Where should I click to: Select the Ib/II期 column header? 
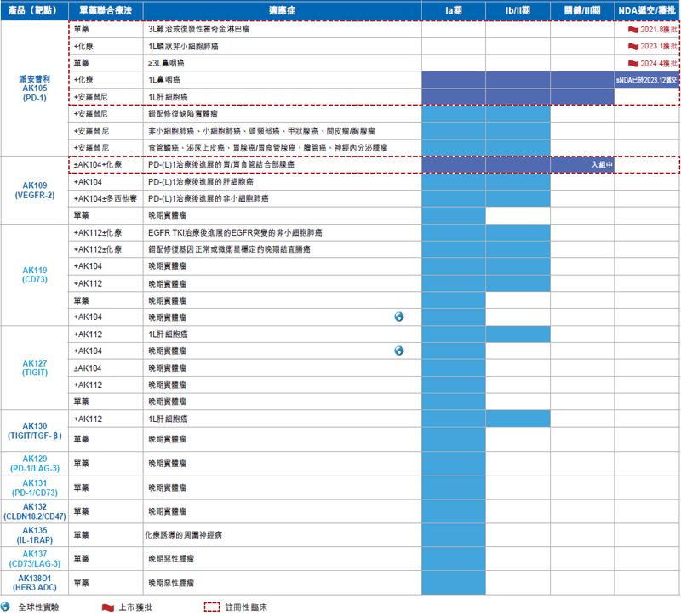click(x=518, y=9)
